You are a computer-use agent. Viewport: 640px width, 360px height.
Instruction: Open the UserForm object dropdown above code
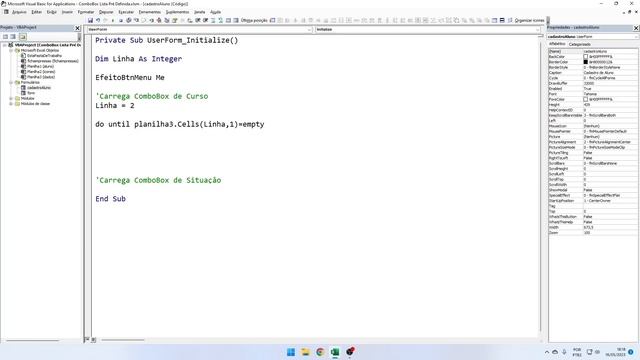[x=200, y=30]
